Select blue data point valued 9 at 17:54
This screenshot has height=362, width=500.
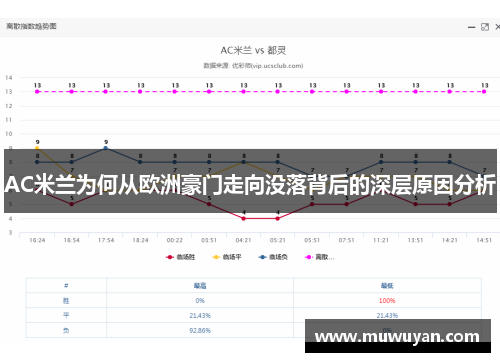click(x=106, y=148)
